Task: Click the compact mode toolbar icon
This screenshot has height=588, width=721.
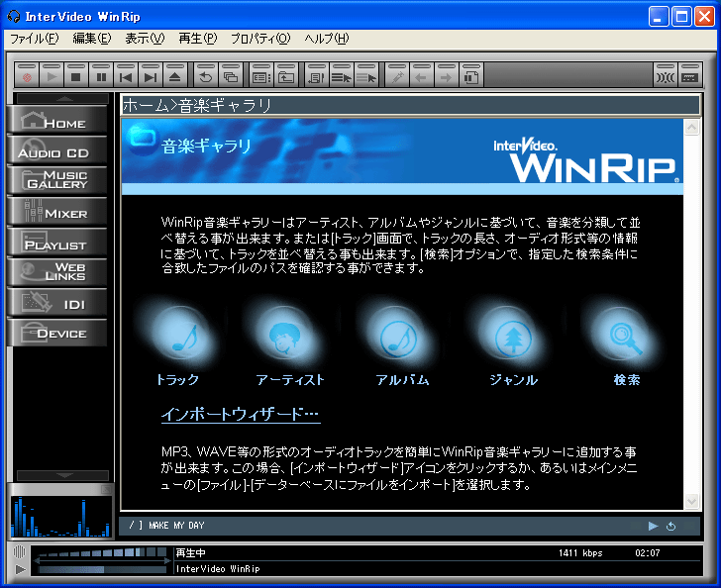Action: (x=689, y=75)
